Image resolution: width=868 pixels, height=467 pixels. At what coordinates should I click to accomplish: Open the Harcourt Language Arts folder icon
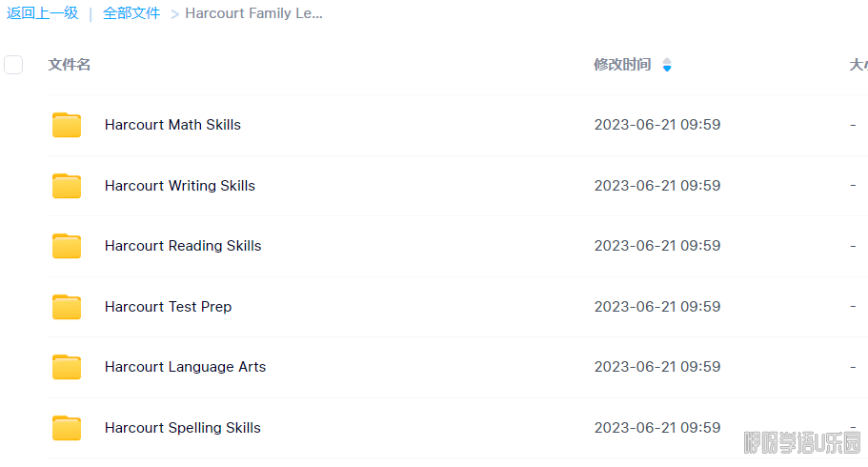coord(67,367)
